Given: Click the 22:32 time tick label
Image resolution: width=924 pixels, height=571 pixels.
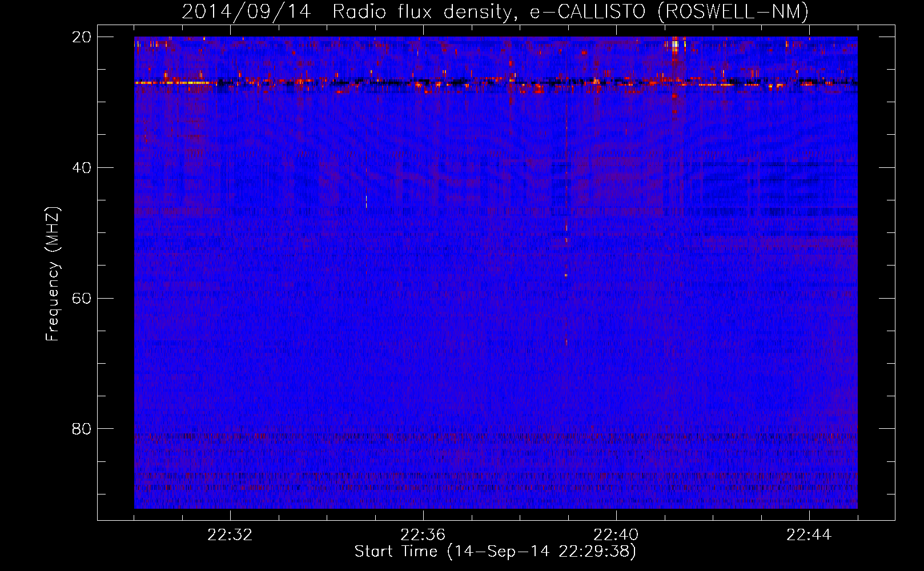Looking at the screenshot, I should (230, 535).
